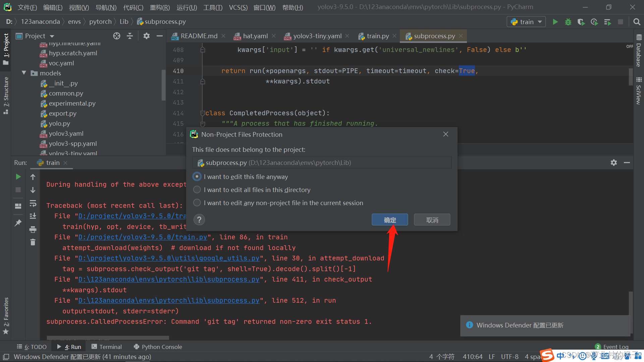Image resolution: width=644 pixels, height=362 pixels.
Task: Jump up the stack trace with the up arrow
Action: click(33, 177)
